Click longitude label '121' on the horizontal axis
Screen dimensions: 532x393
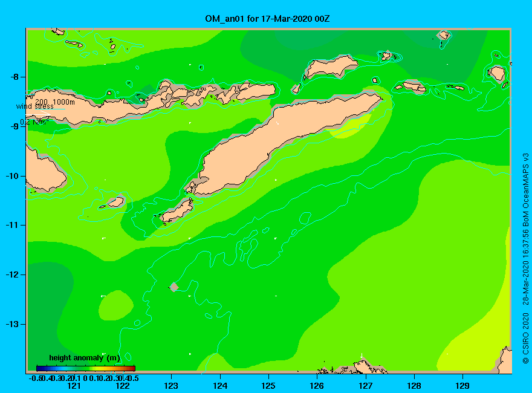click(74, 386)
